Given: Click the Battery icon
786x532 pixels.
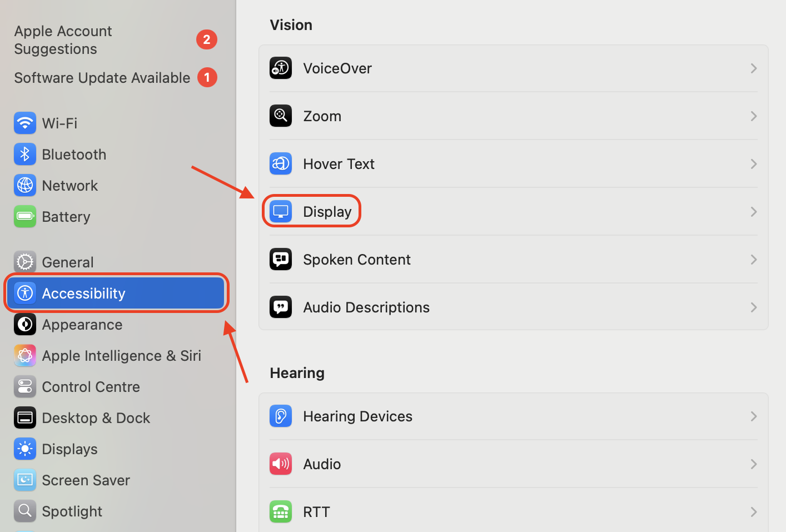Looking at the screenshot, I should click(24, 216).
